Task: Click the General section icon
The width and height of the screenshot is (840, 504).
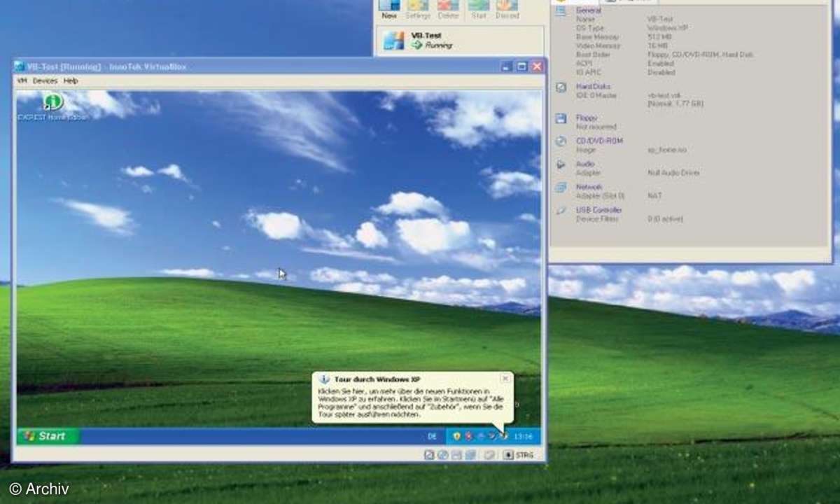Action: tap(561, 11)
